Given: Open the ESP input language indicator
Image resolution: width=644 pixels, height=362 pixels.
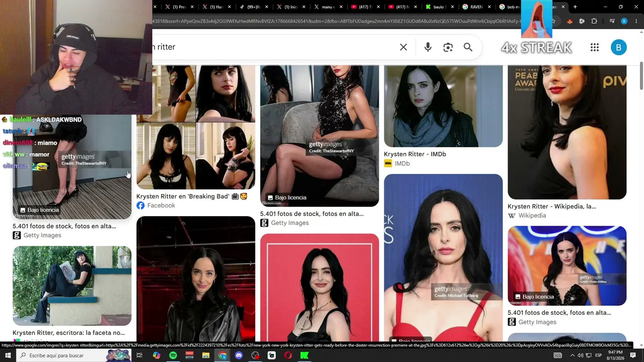Looking at the screenshot, I should tap(599, 355).
